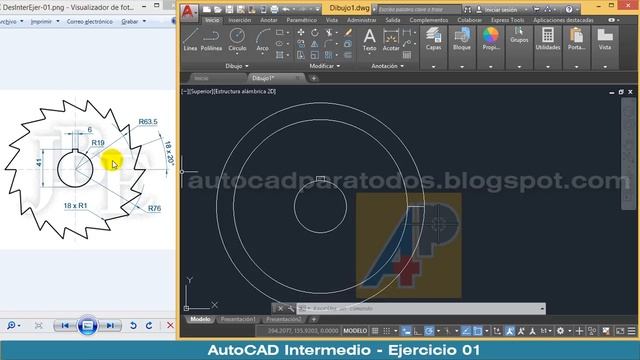Start slideshow in photo viewer
640x360 pixels.
click(87, 325)
